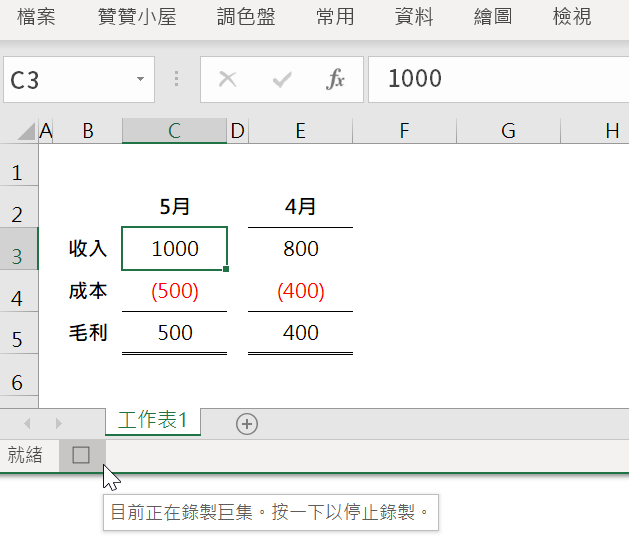Select column A header
Image resolution: width=629 pixels, height=542 pixels.
[x=46, y=131]
